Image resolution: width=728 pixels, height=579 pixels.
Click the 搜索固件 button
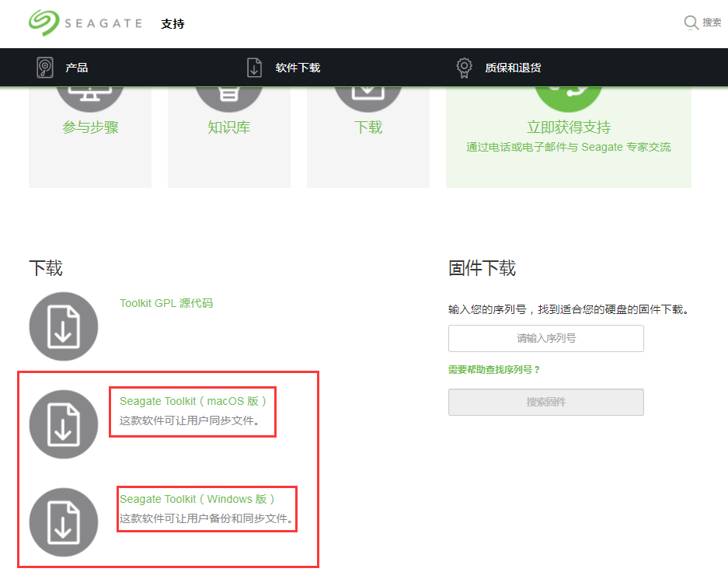[546, 402]
